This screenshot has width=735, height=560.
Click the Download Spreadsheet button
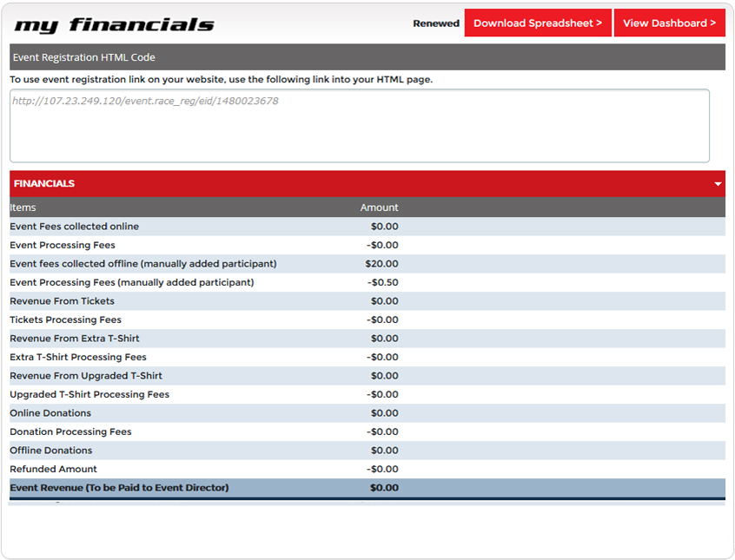(537, 23)
